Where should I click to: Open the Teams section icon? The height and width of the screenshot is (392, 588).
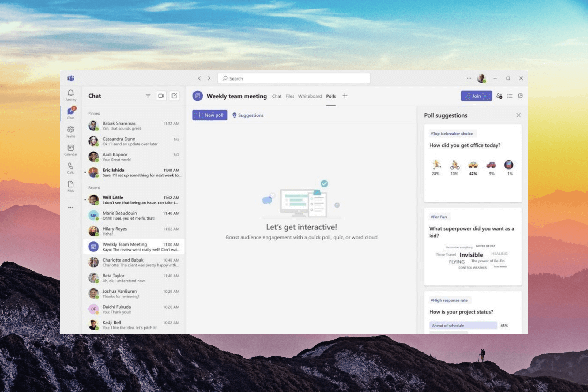point(71,132)
